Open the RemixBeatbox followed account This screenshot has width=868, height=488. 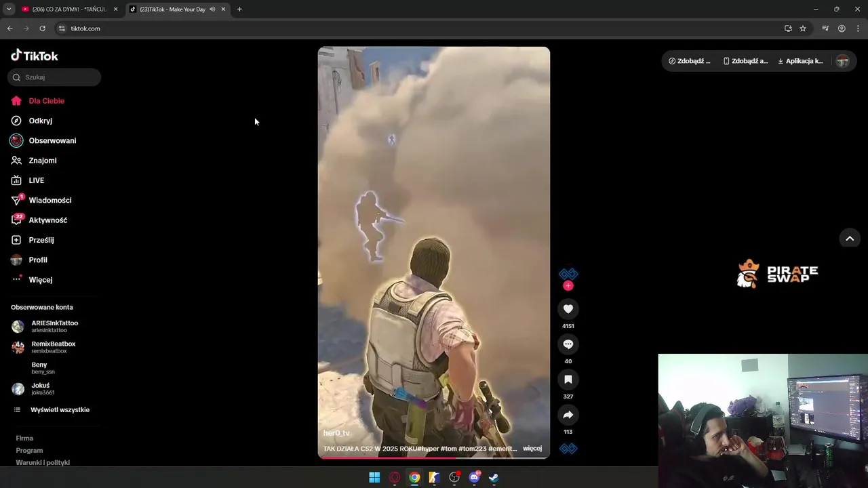pyautogui.click(x=43, y=347)
